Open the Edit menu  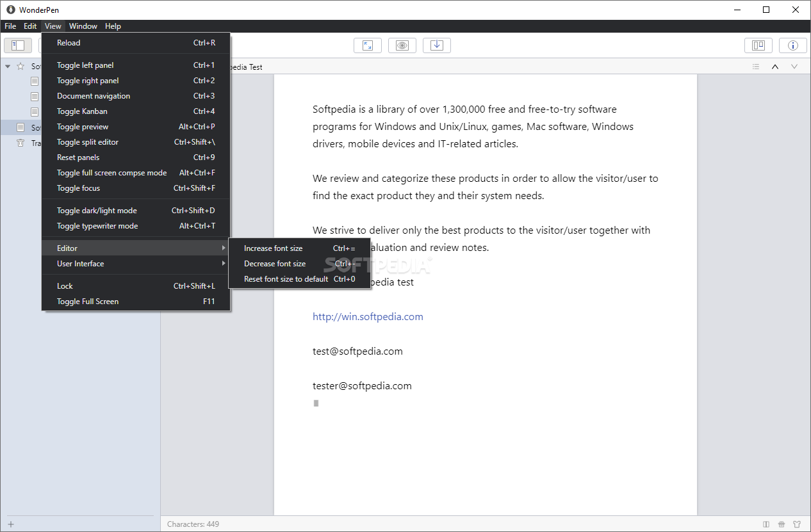[x=30, y=26]
